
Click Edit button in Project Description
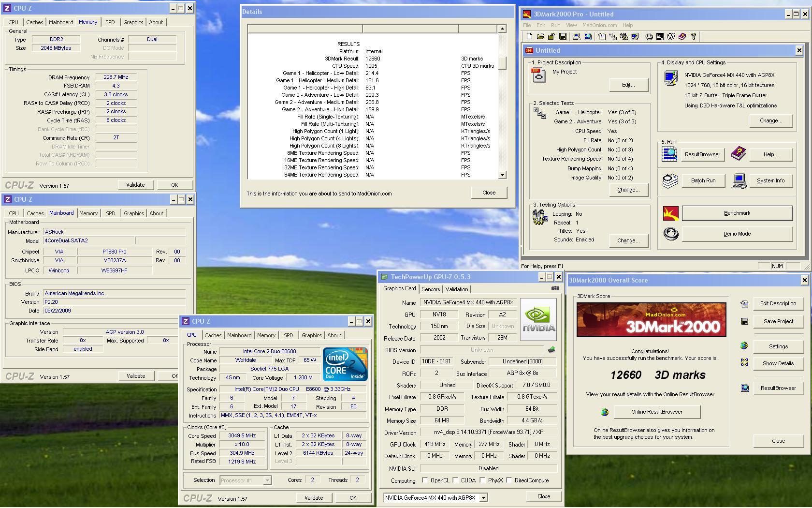628,85
